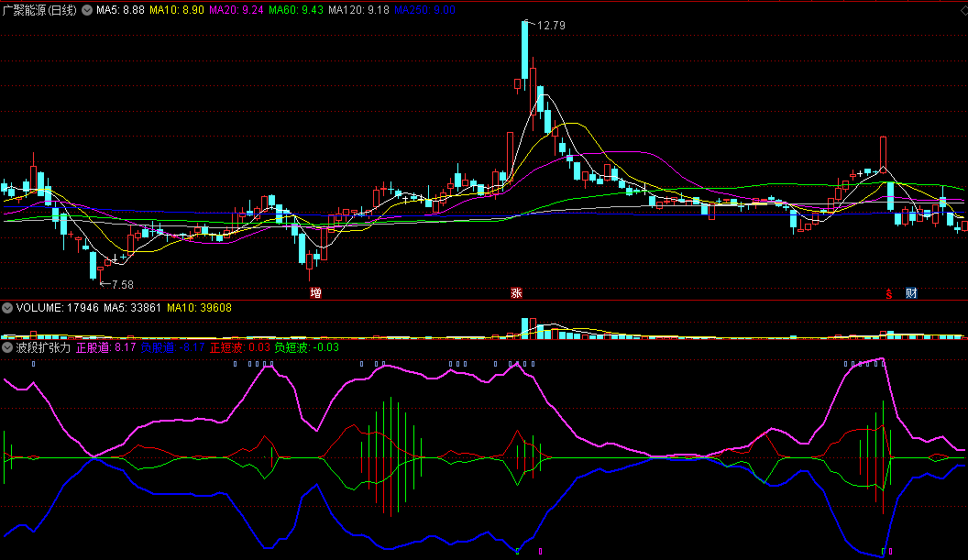Open the blue 财 event marker
Image resolution: width=968 pixels, height=560 pixels.
911,293
